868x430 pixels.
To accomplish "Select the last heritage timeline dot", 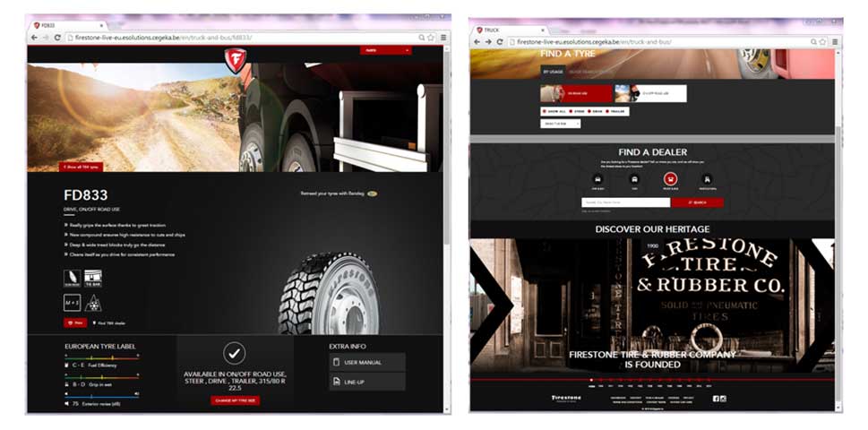I will pos(708,380).
